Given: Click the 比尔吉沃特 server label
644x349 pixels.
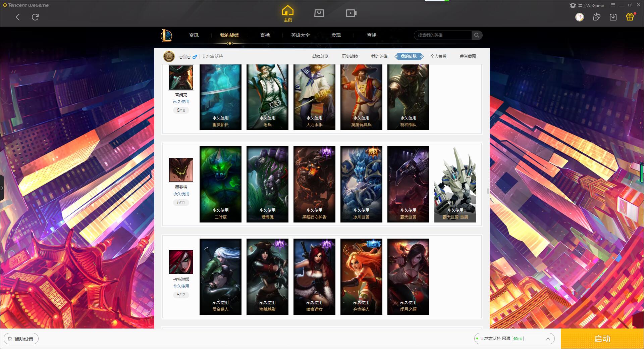Looking at the screenshot, I should pyautogui.click(x=213, y=56).
